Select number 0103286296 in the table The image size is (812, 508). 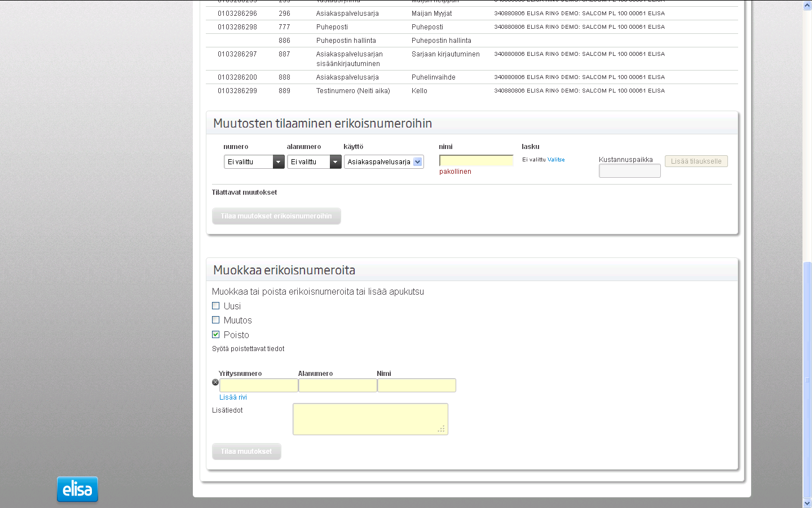(237, 14)
